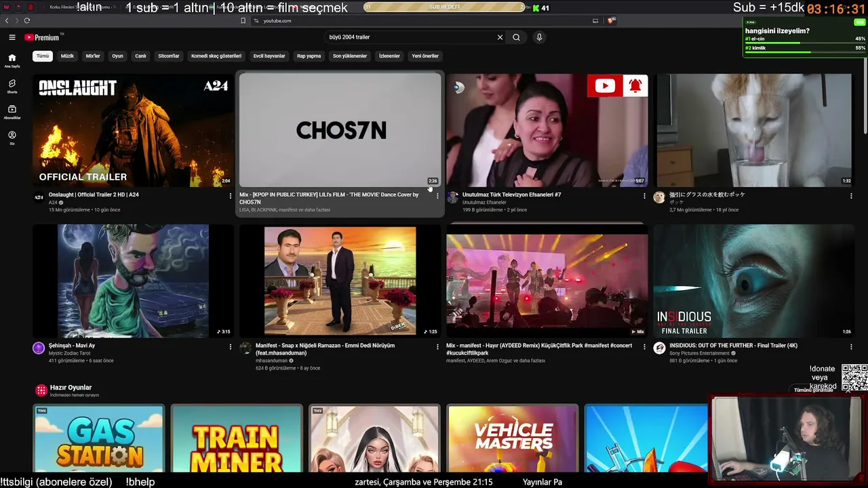Screen dimensions: 868x488
Task: Open the KPOP IN PUBLIC TURKEY mix title
Action: pos(329,199)
